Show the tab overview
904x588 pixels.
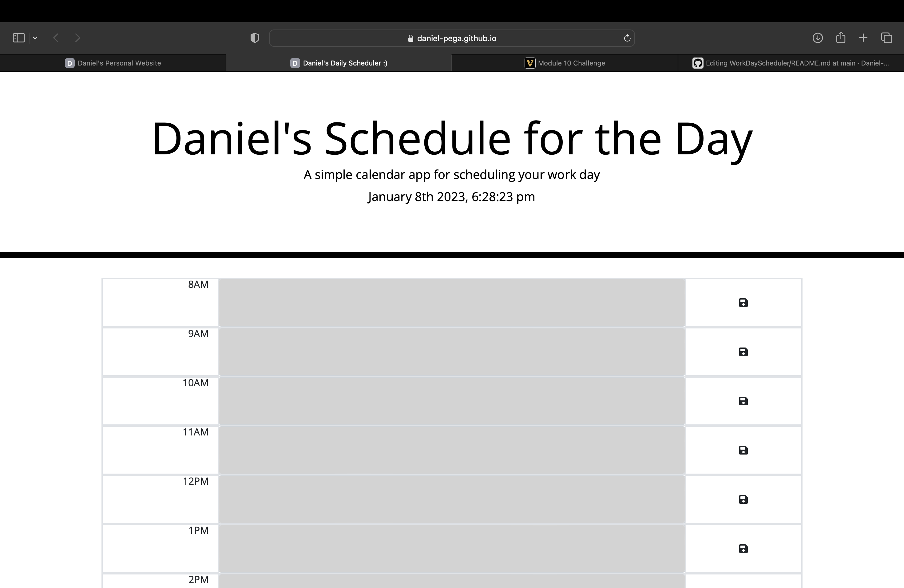[887, 38]
